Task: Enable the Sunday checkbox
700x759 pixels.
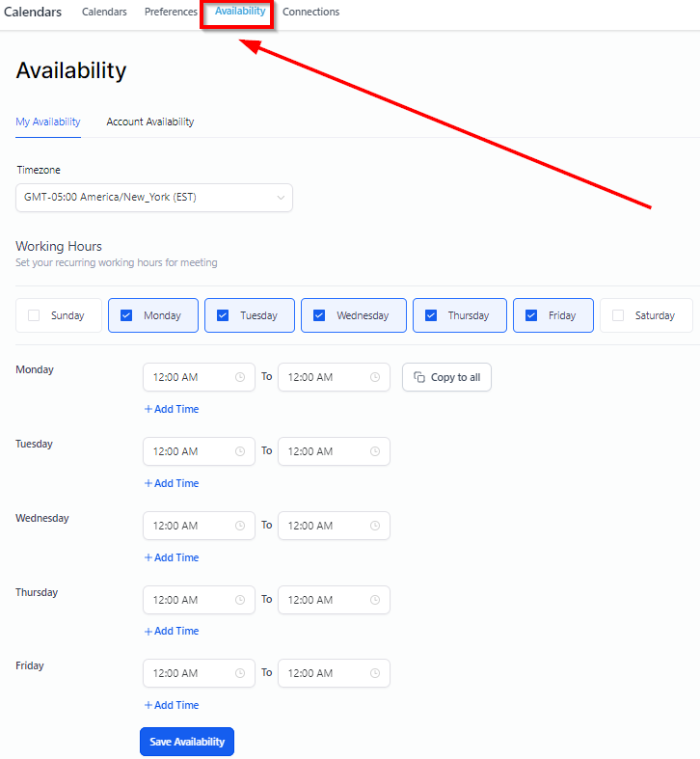Action: pyautogui.click(x=35, y=315)
